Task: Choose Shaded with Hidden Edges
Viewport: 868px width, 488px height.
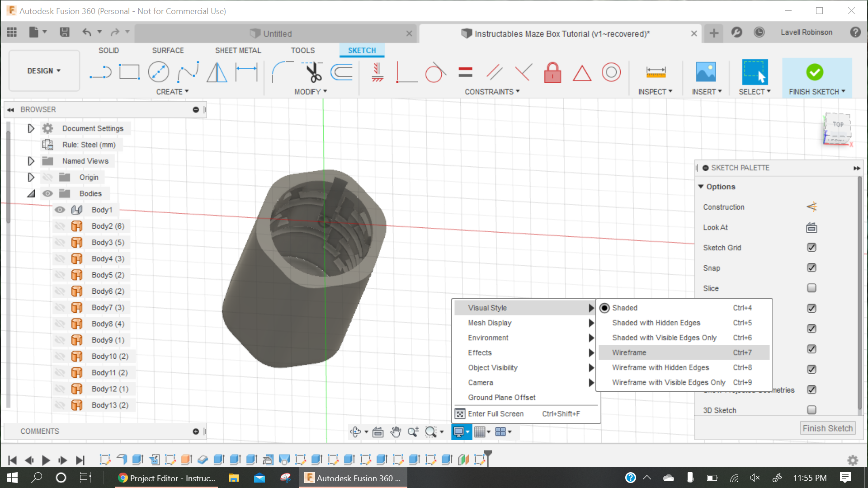Action: tap(684, 323)
